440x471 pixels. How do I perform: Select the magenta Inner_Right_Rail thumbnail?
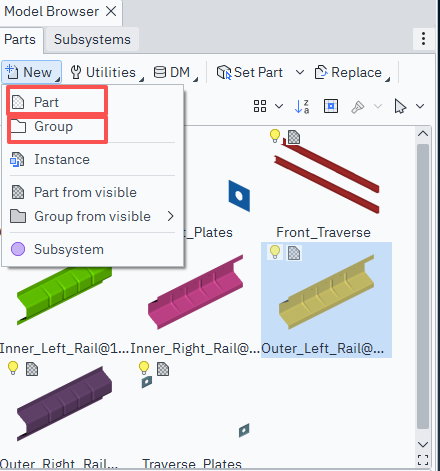[x=195, y=292]
